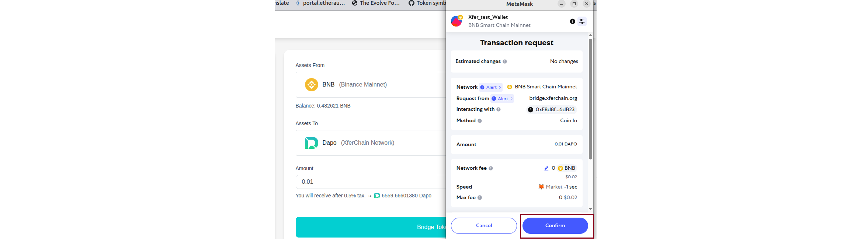Click the Xfer_test_Wallet account avatar icon
Viewport: 868px width, 239px height.
(456, 21)
